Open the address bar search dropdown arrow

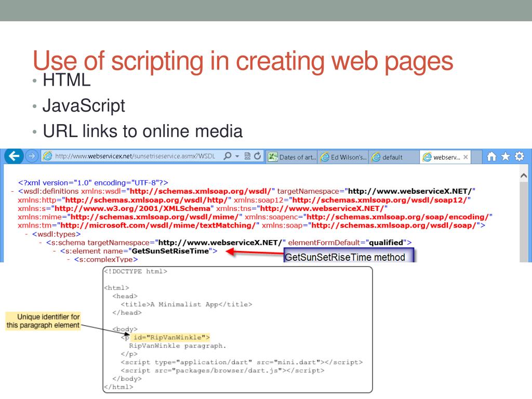[237, 157]
